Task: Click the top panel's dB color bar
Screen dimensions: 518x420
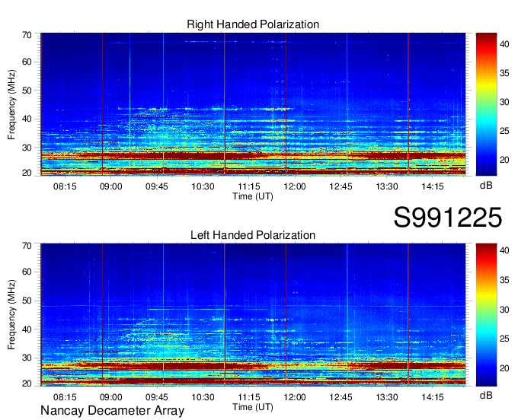Action: pos(486,104)
